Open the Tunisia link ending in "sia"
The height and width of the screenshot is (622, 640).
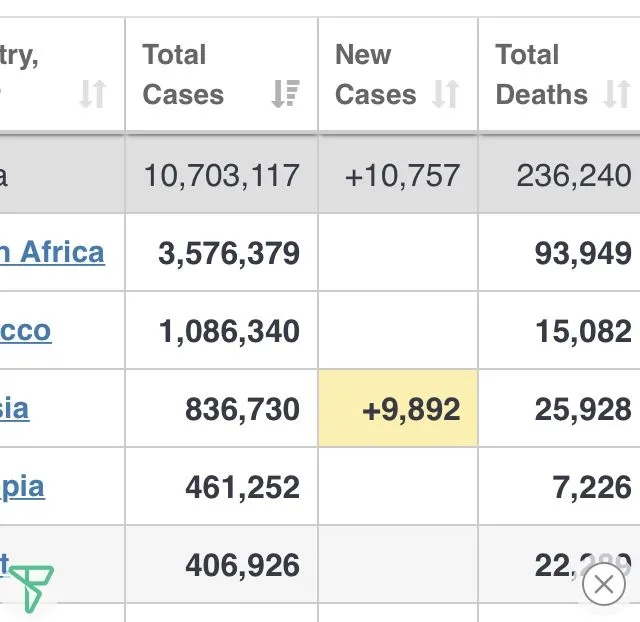click(14, 409)
